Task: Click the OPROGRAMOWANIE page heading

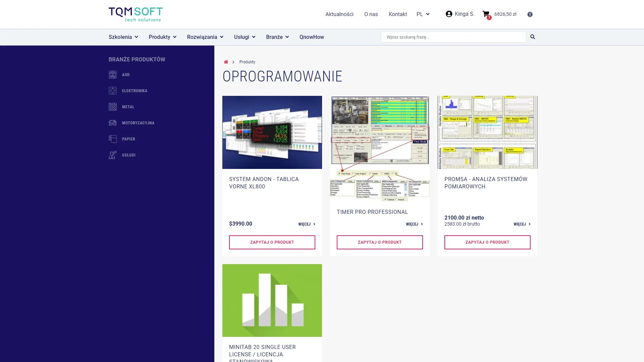Action: [x=282, y=76]
